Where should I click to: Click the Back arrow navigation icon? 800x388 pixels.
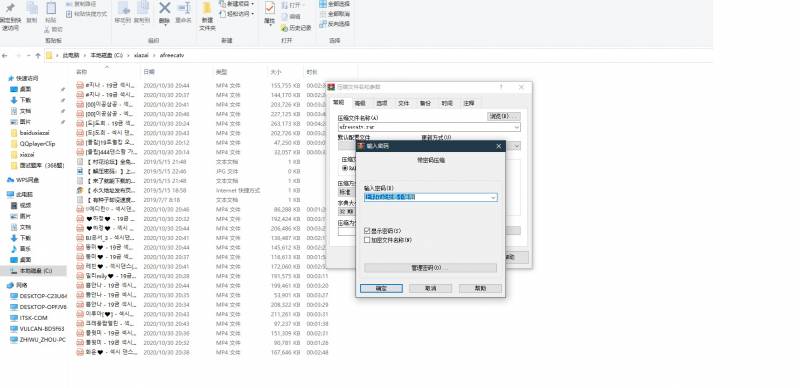(x=5, y=56)
